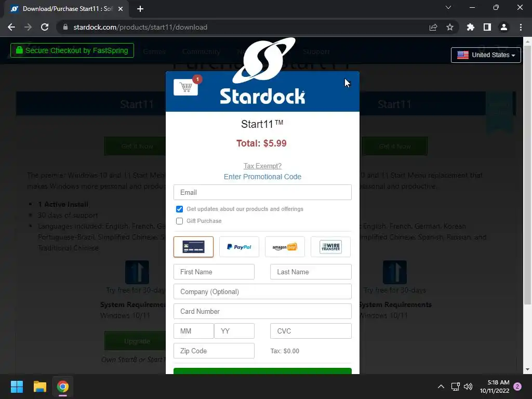This screenshot has height=399, width=532.
Task: Launch File Explorer from taskbar
Action: tap(39, 387)
